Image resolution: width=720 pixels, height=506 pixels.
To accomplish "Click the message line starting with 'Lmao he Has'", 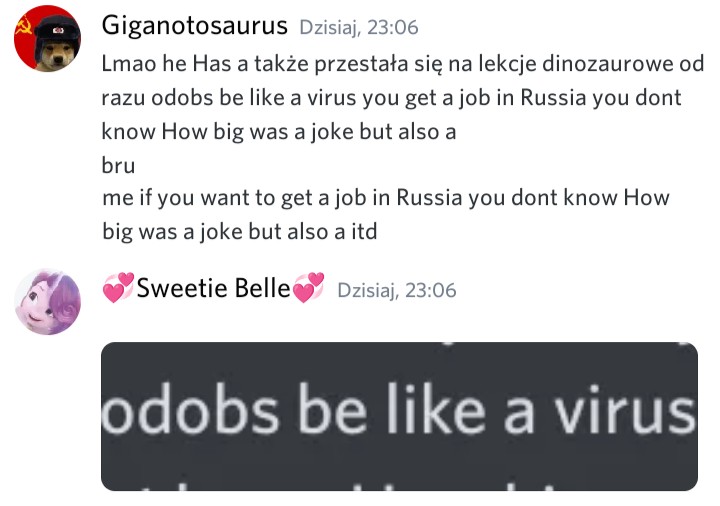I will point(402,64).
